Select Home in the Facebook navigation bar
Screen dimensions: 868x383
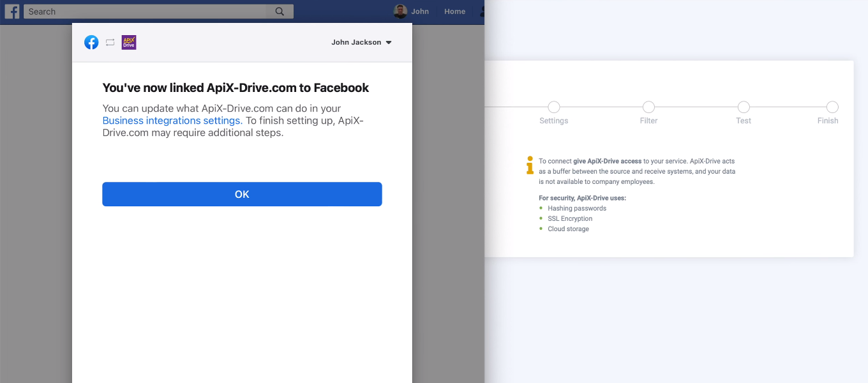point(454,11)
